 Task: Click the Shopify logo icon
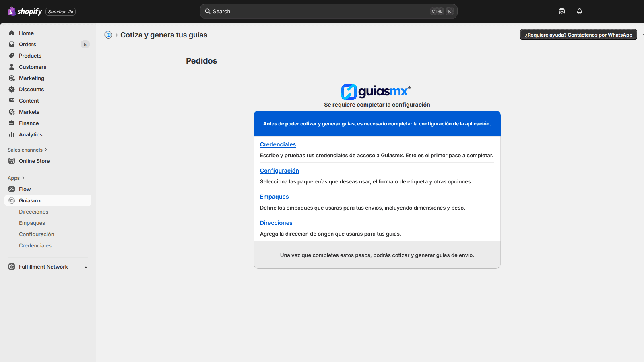12,11
